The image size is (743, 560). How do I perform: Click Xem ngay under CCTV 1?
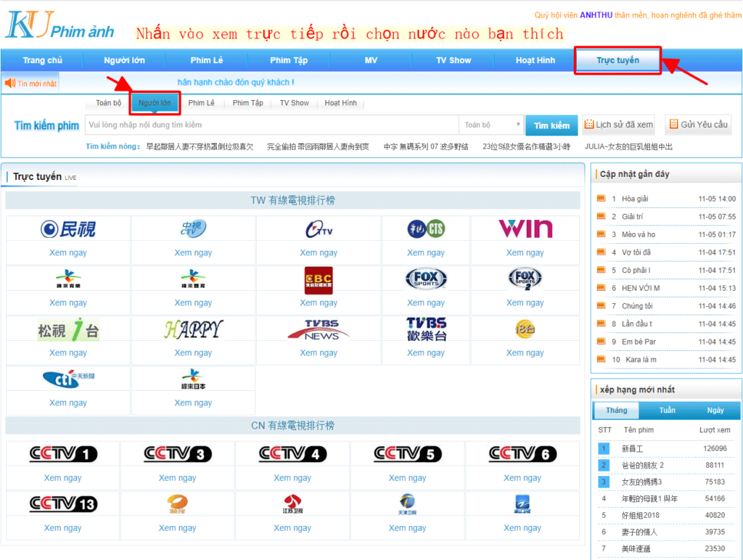(62, 478)
